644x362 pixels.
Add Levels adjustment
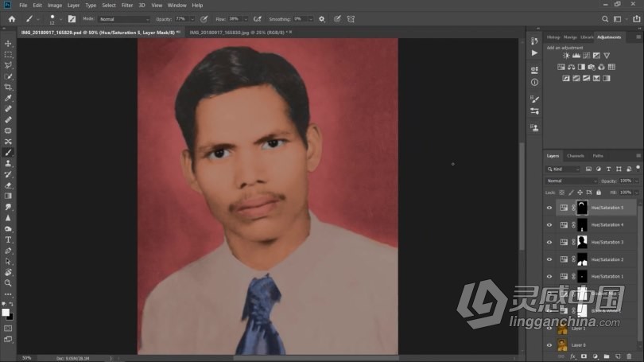pos(576,56)
